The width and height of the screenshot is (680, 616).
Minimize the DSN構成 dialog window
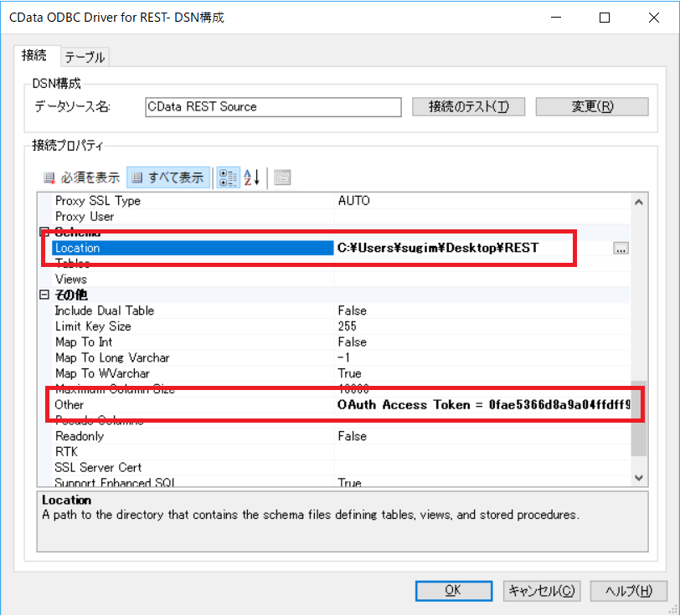coord(556,18)
